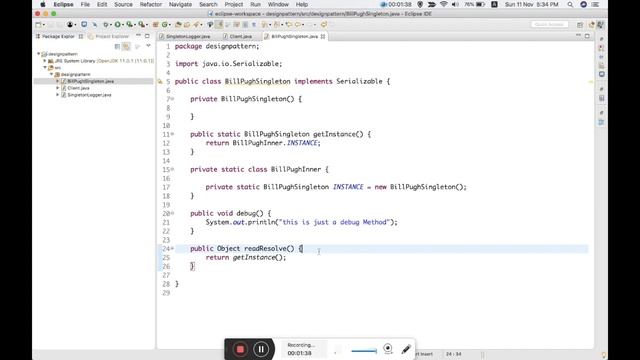The width and height of the screenshot is (640, 360).
Task: Click the Quick Access search field
Action: pos(549,24)
